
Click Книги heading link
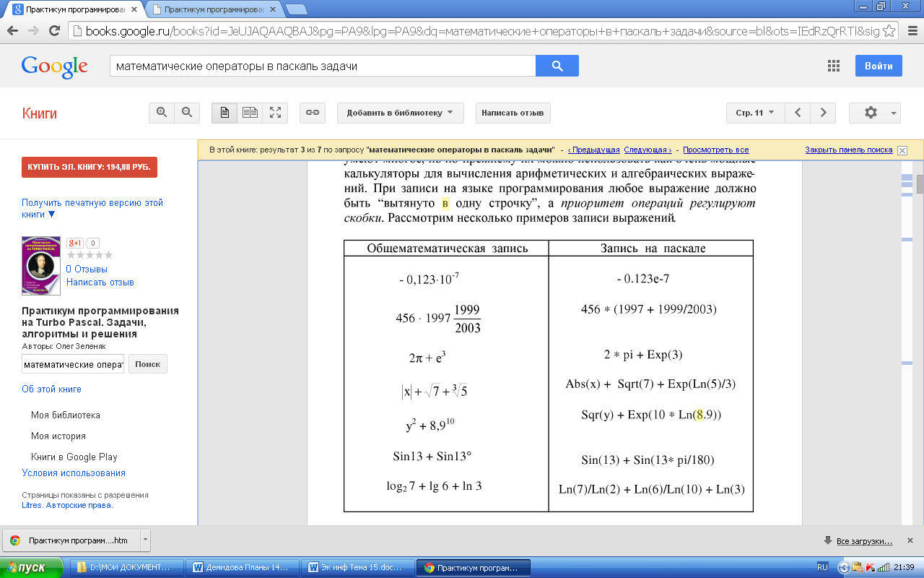pyautogui.click(x=39, y=113)
